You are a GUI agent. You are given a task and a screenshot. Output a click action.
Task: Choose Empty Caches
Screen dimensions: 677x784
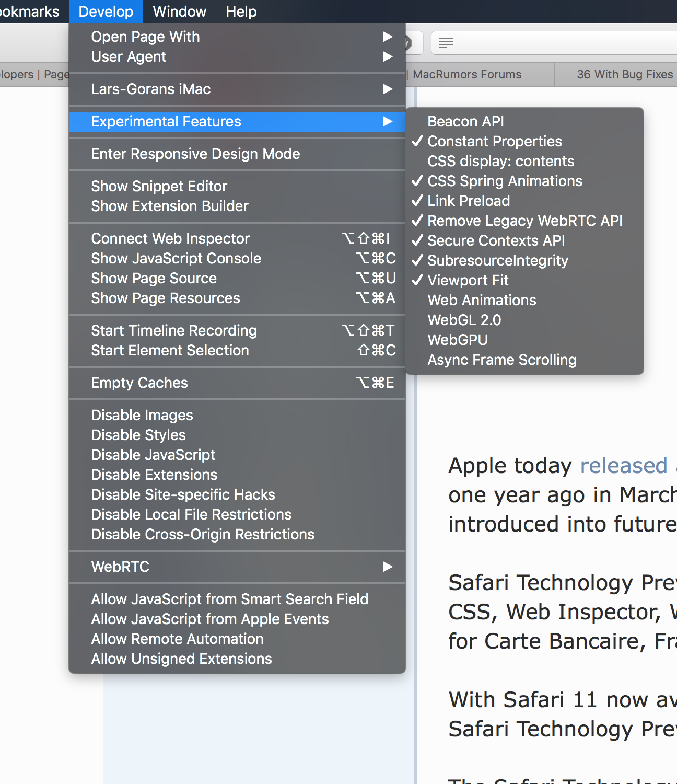(237, 383)
